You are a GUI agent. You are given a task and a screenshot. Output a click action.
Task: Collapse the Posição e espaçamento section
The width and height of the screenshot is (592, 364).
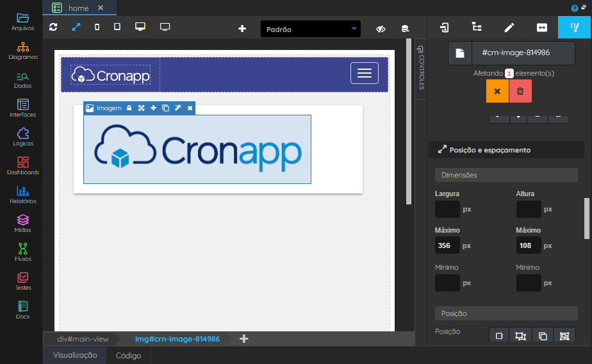pos(506,150)
